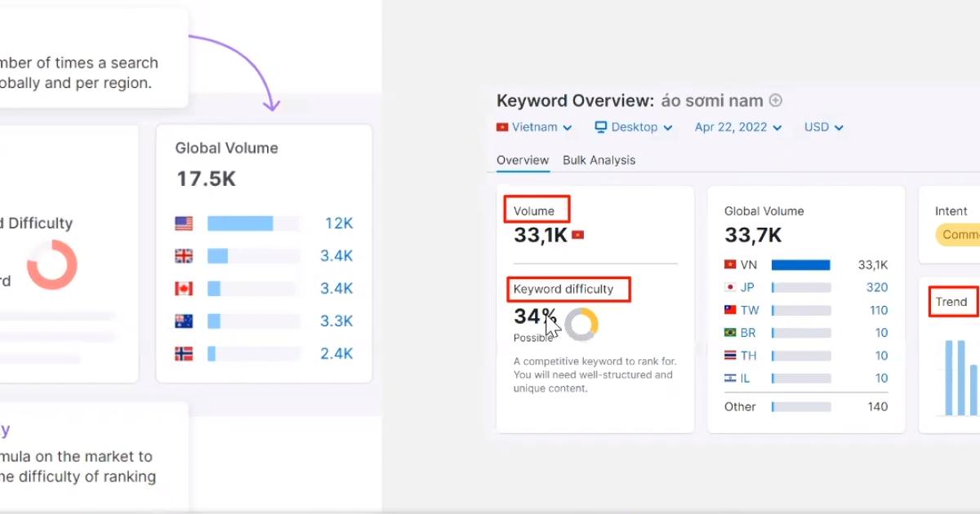Click the United States flag in left volume card
This screenshot has height=514, width=980.
point(184,224)
